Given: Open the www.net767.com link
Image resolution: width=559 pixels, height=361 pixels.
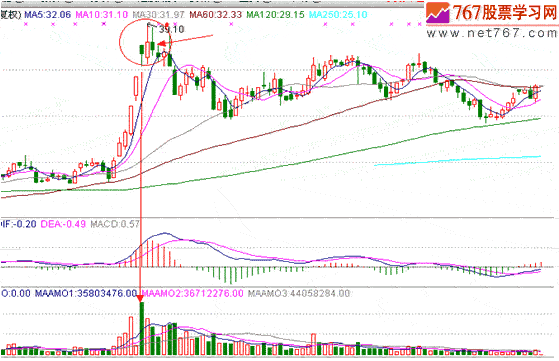Looking at the screenshot, I should point(492,33).
